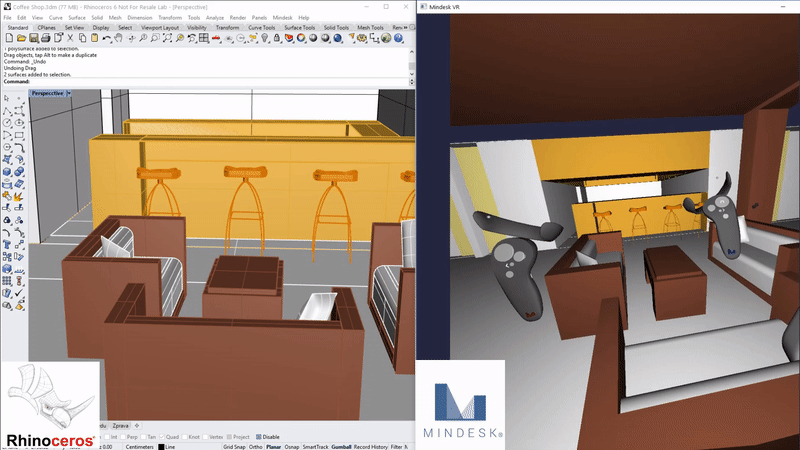Open the Centimeters units pane in status bar
800x450 pixels.
139,447
